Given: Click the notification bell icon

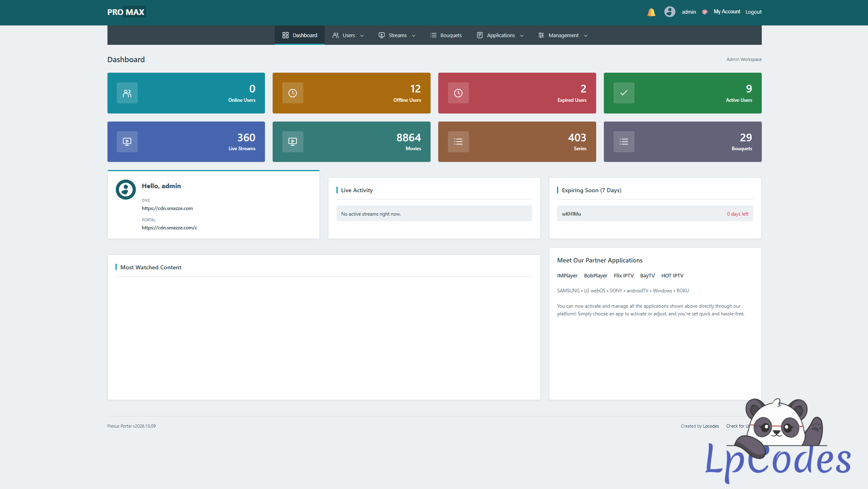Looking at the screenshot, I should tap(651, 12).
